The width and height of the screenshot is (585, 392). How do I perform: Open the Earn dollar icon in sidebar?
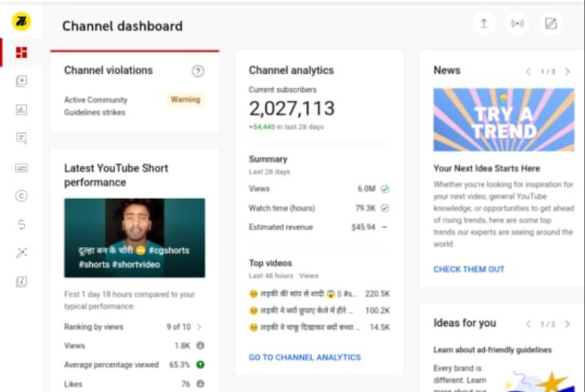(x=22, y=224)
